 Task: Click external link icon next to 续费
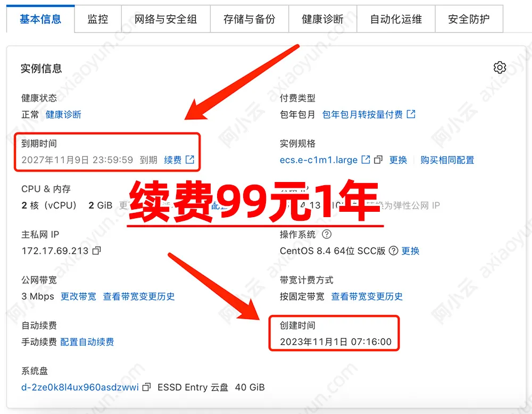[189, 159]
